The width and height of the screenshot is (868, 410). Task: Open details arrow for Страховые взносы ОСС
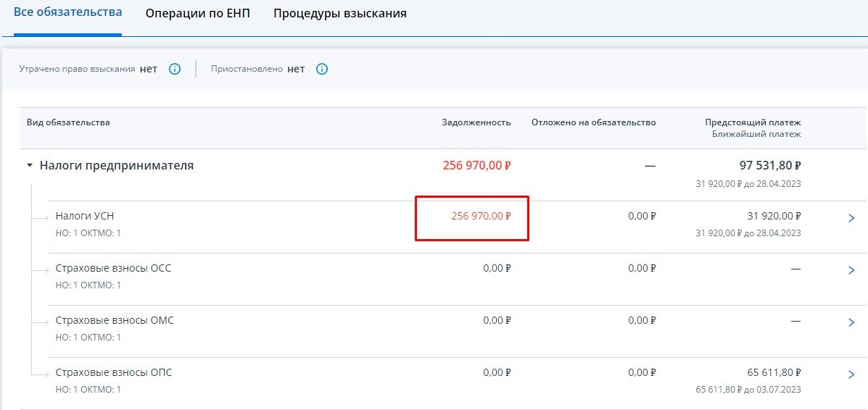(851, 271)
